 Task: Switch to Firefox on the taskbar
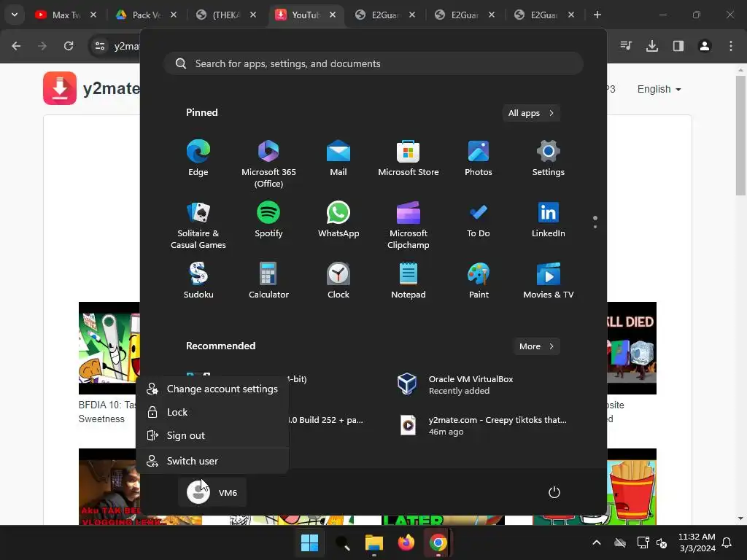pos(406,542)
